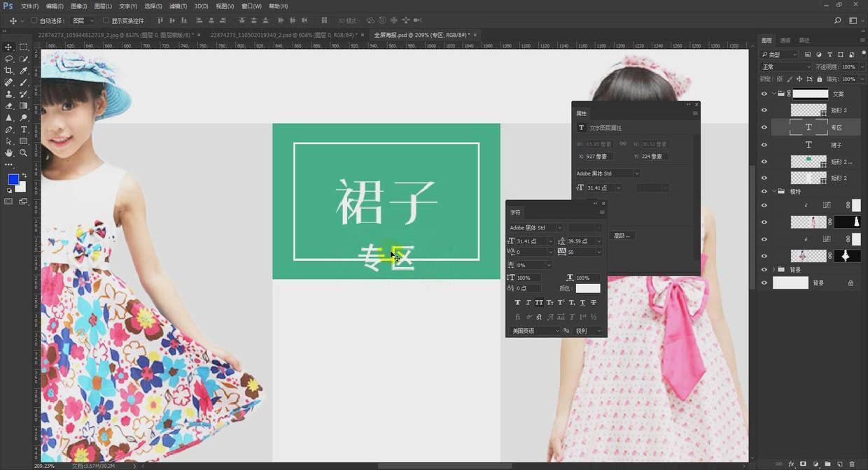Choose the Lasso tool
868x470 pixels.
coord(9,59)
